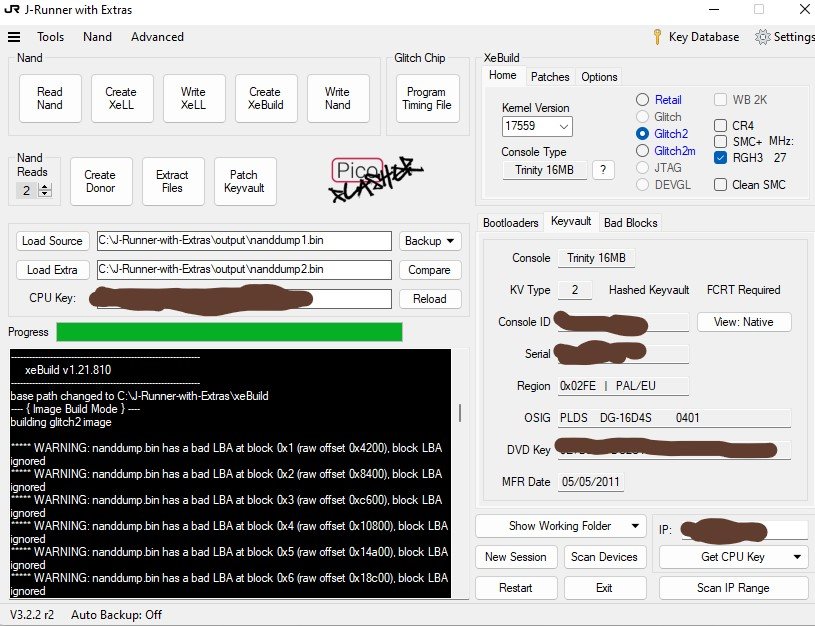The height and width of the screenshot is (626, 815).
Task: Click the PicoFlasher logo
Action: (x=376, y=178)
